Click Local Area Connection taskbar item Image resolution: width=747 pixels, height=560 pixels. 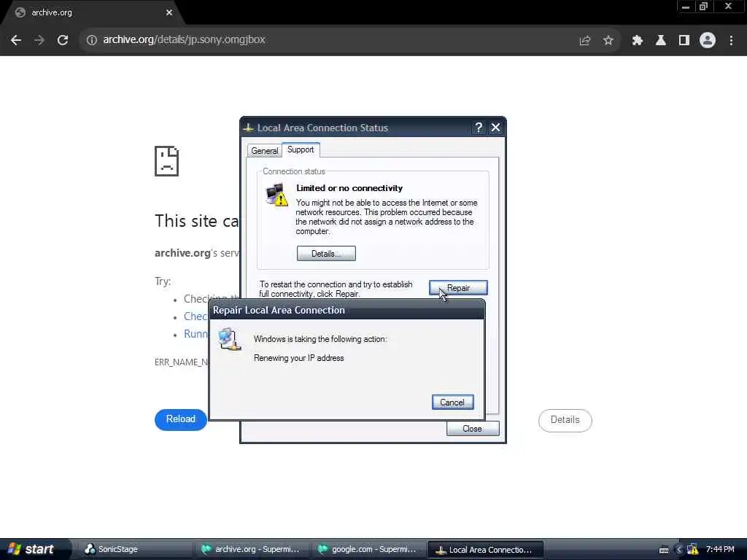485,550
